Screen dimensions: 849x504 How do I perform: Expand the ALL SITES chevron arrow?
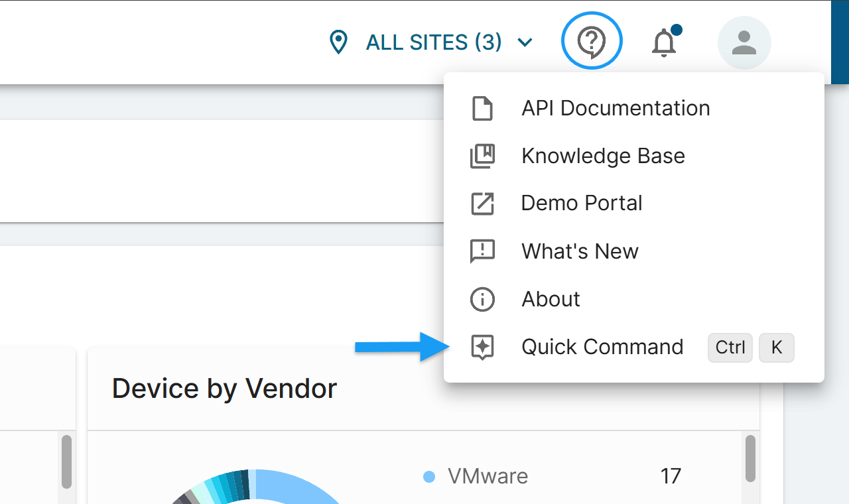pos(525,43)
